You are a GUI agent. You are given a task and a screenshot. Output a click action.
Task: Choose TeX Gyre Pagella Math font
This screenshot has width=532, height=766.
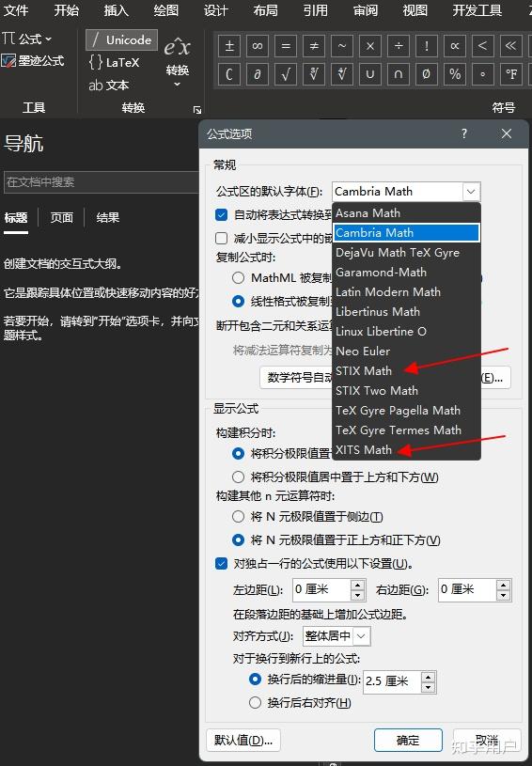click(x=406, y=411)
